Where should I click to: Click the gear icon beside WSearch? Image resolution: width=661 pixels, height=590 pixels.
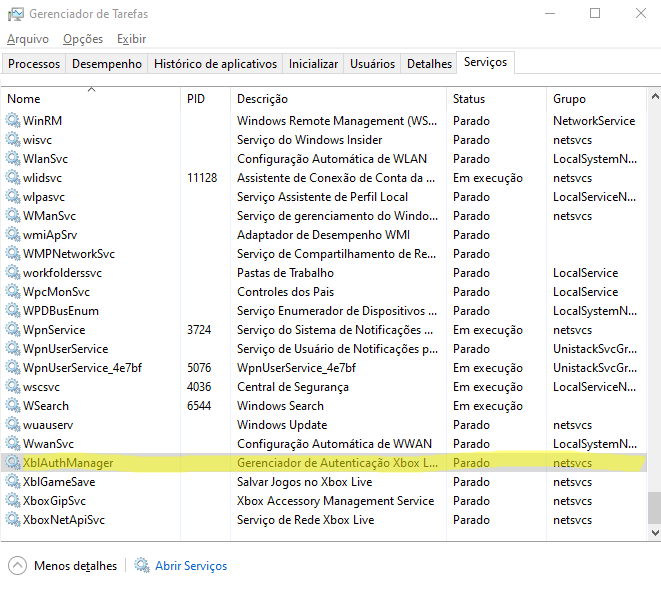[x=13, y=405]
